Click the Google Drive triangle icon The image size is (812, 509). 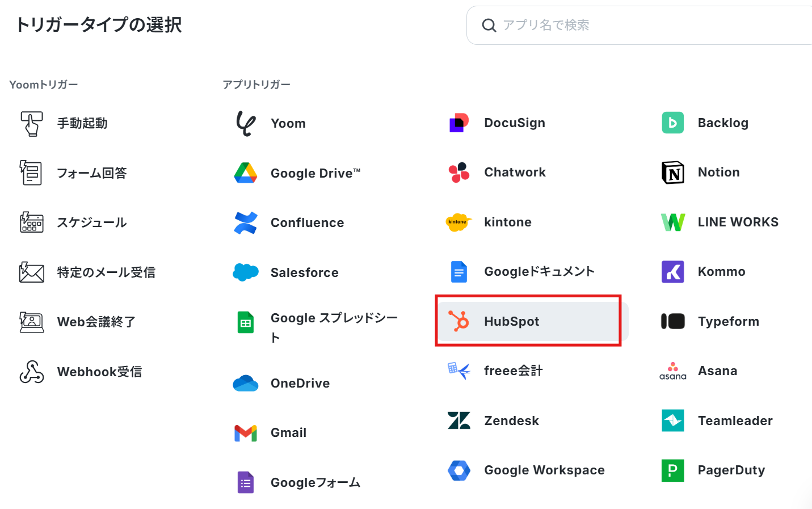pos(246,173)
